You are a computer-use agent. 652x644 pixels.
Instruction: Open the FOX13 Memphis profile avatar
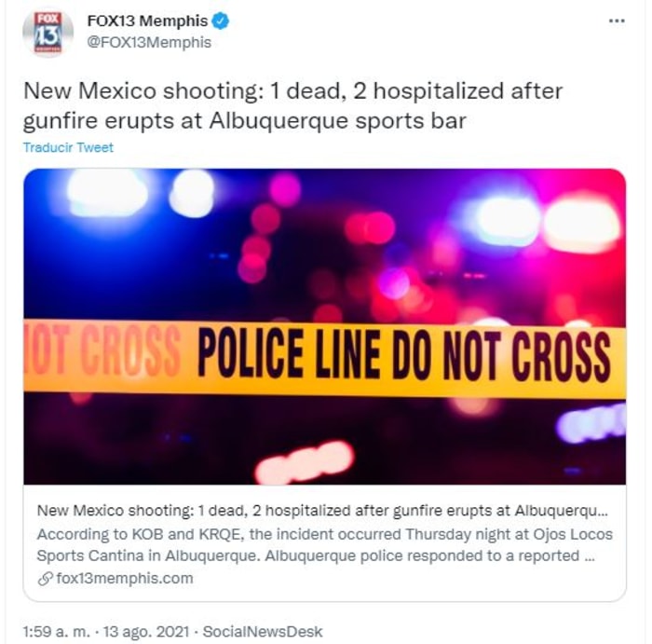[x=48, y=33]
